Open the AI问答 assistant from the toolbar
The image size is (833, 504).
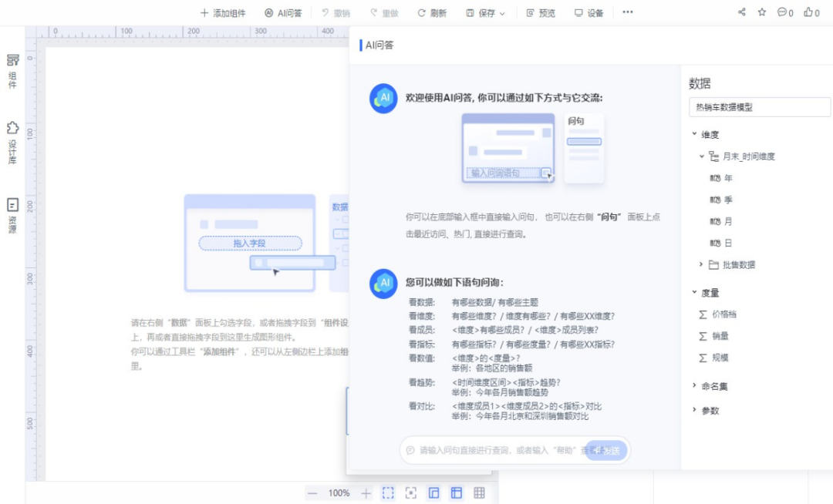pos(284,12)
